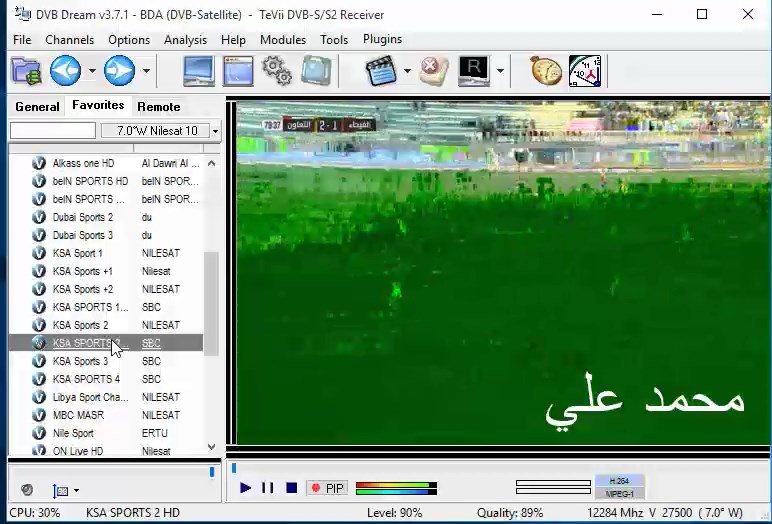Click the playback position slider handle
The height and width of the screenshot is (524, 772).
tap(234, 468)
